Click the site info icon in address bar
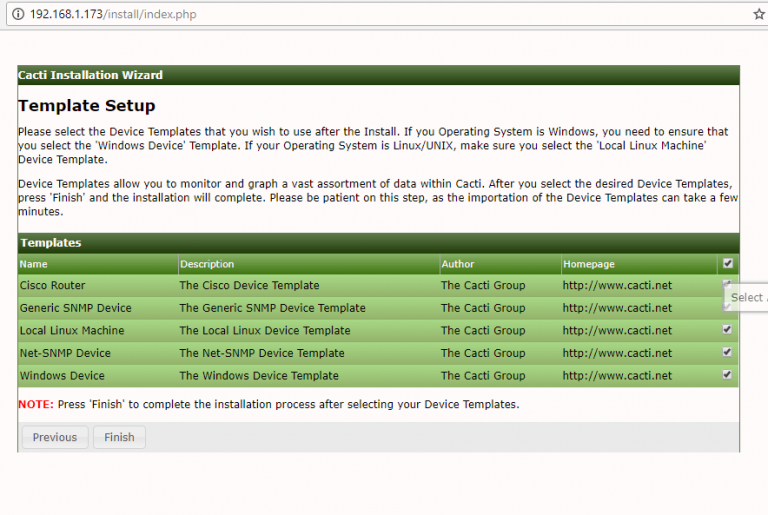Viewport: 768px width, 515px height. point(18,14)
